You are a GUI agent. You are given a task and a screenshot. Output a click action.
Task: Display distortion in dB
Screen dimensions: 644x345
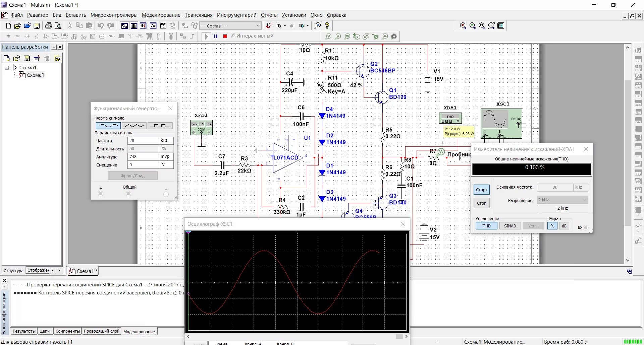564,226
